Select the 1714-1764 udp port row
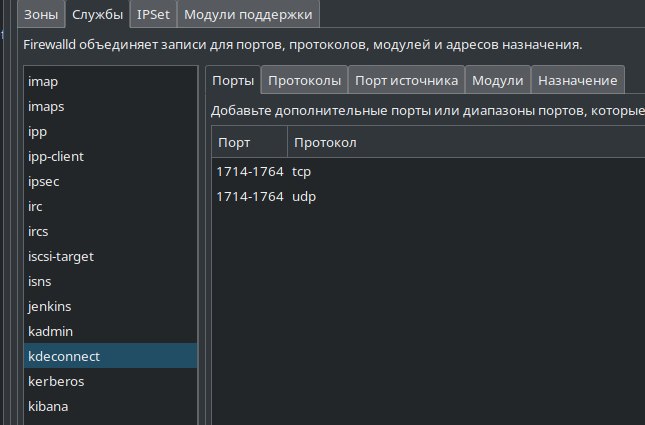The height and width of the screenshot is (425, 645). click(x=428, y=197)
